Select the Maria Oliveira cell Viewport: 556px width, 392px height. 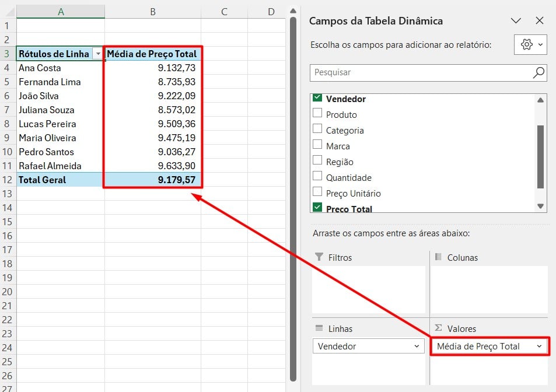tap(61, 138)
